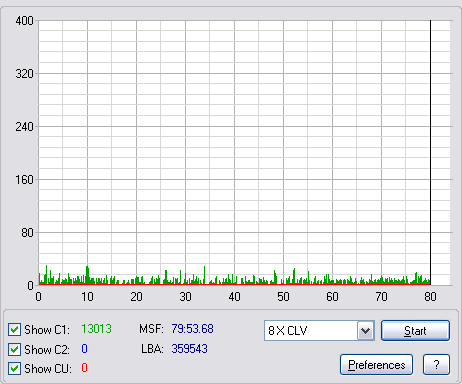Open the 8 X CLV speed dropdown arrow

tap(366, 331)
